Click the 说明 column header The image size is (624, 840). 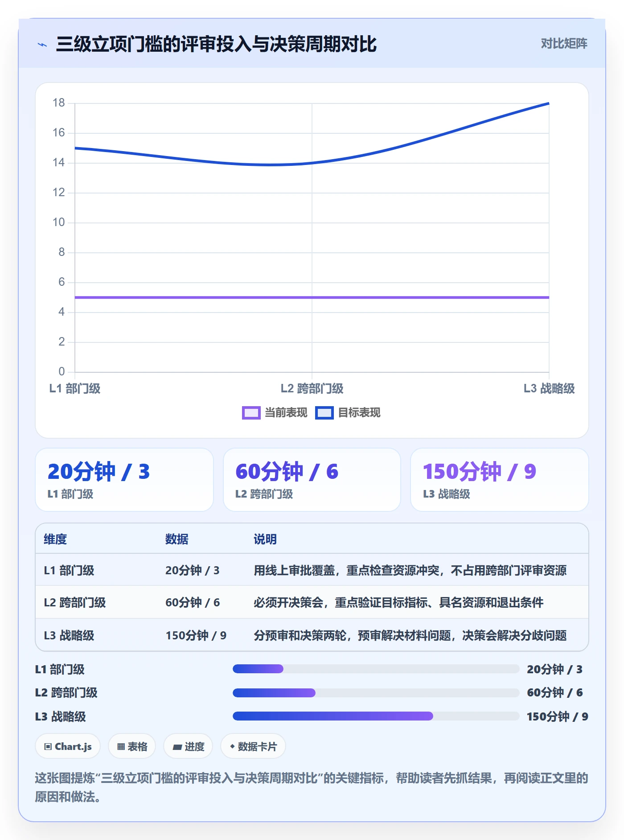265,539
